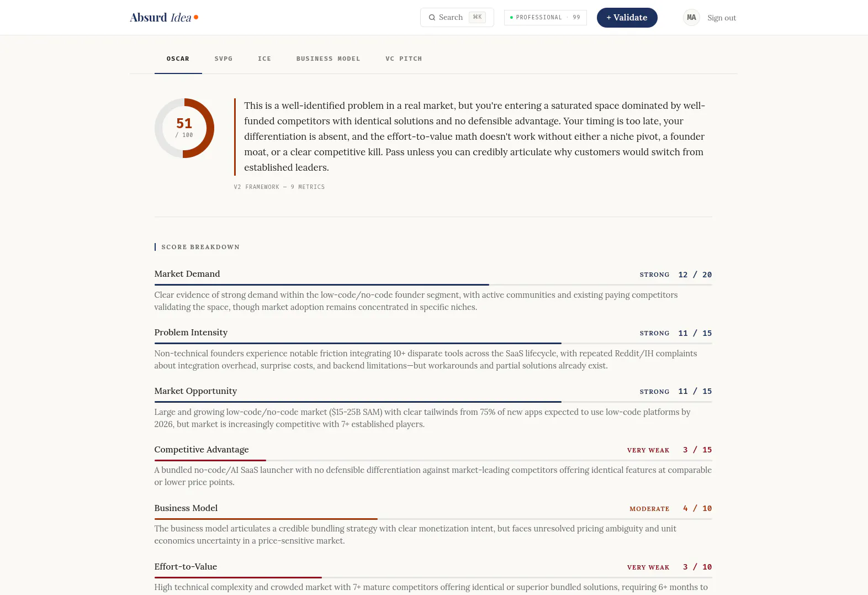The height and width of the screenshot is (595, 868).
Task: Click the + Validate button
Action: point(627,18)
